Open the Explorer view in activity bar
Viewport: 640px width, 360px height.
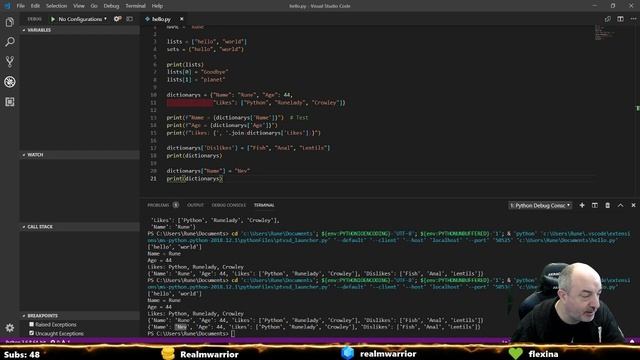pyautogui.click(x=10, y=22)
